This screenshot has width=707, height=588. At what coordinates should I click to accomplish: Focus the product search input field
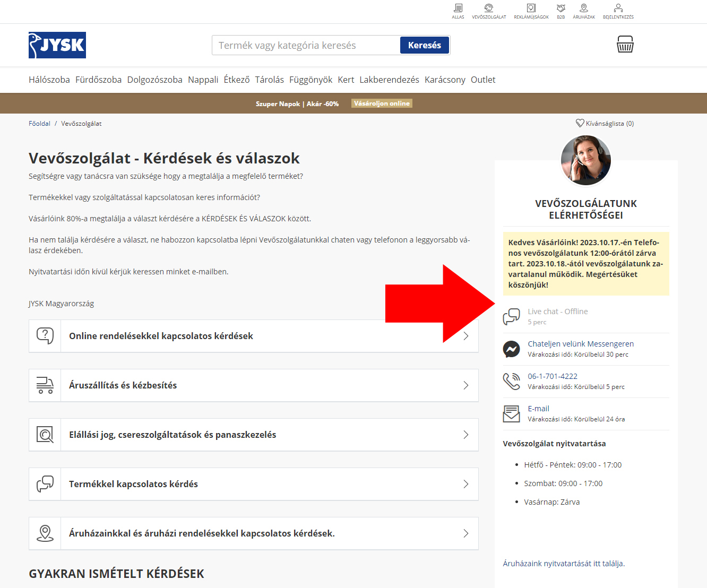[306, 46]
